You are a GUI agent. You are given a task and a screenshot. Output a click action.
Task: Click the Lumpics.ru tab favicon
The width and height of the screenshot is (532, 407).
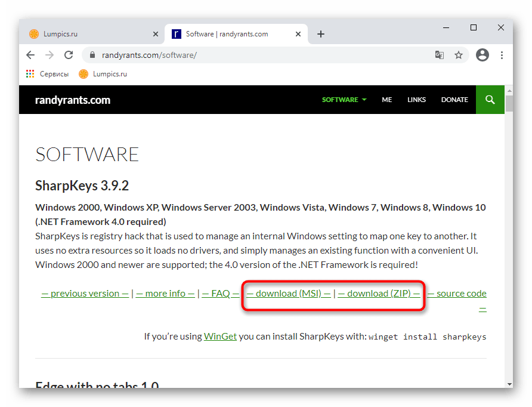[x=34, y=34]
